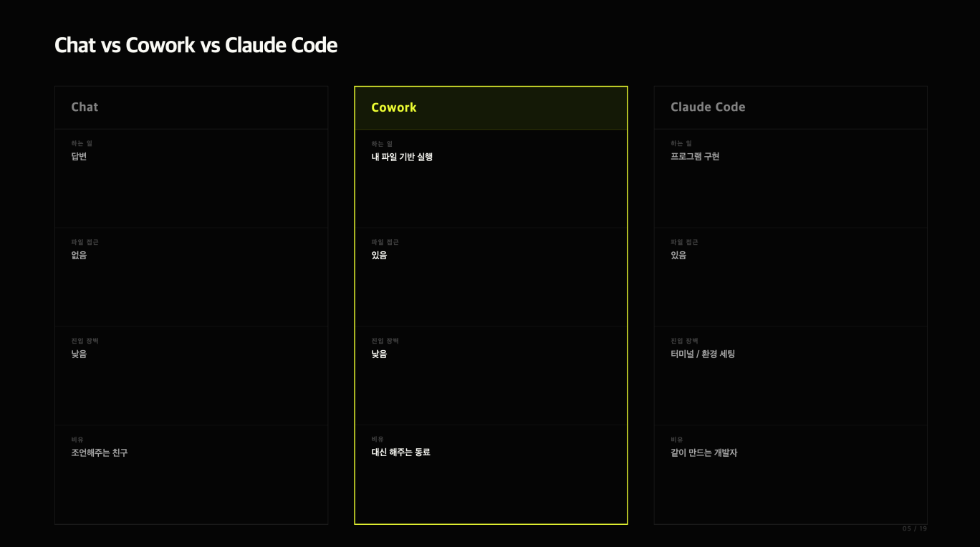Click the slide page number 05 / 19
Image resolution: width=980 pixels, height=547 pixels.
pyautogui.click(x=915, y=528)
